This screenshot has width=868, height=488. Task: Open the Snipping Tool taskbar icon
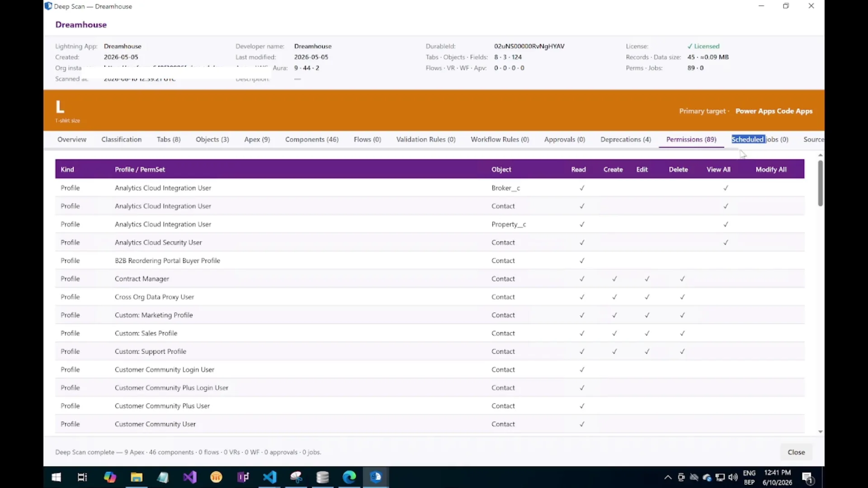pos(296,477)
